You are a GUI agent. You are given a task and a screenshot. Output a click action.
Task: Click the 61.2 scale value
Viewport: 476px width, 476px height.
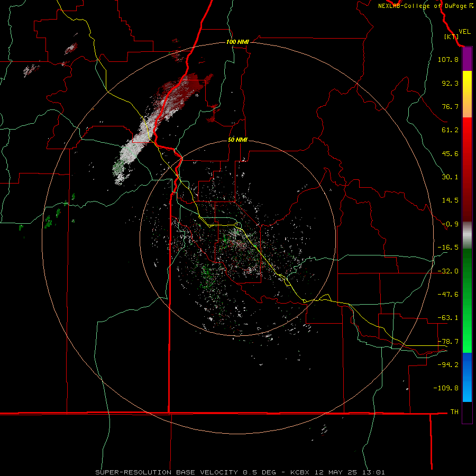pyautogui.click(x=450, y=130)
